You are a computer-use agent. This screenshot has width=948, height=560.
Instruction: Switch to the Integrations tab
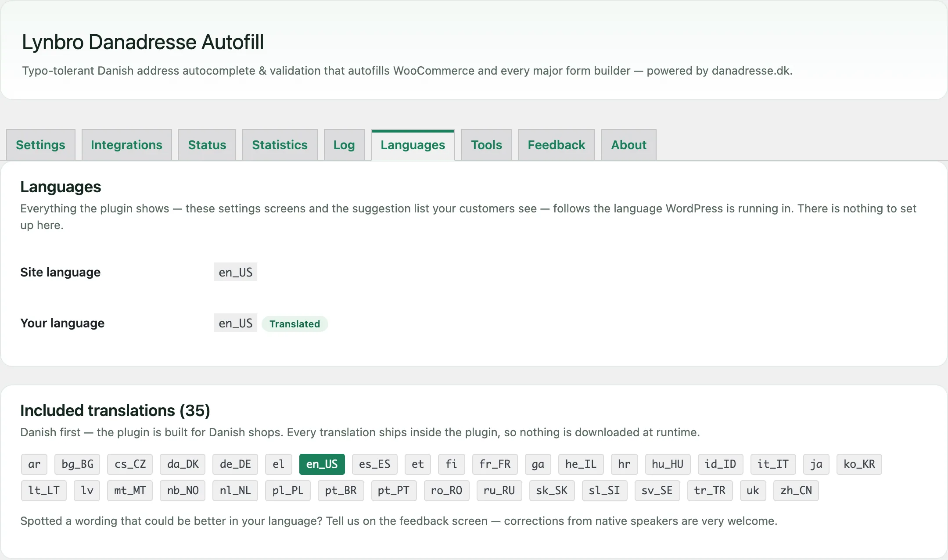coord(126,145)
